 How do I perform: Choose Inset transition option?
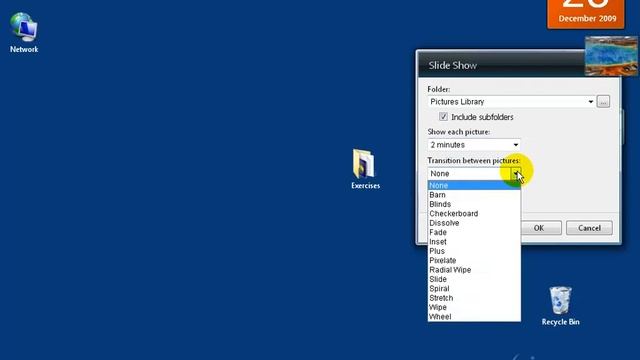point(474,242)
